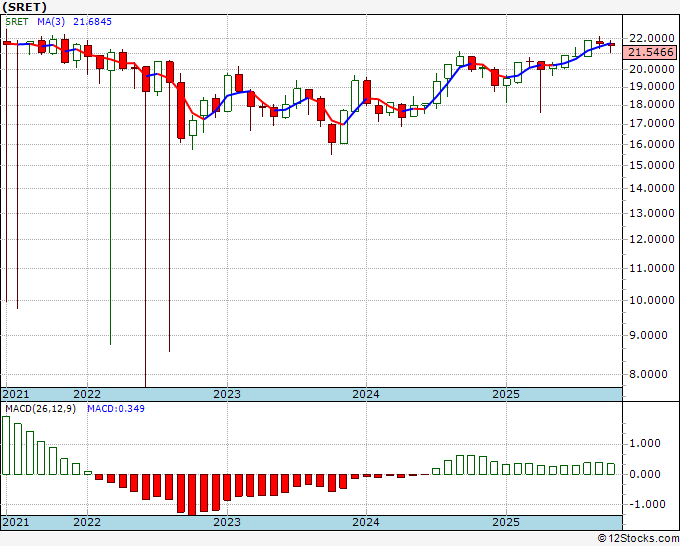The height and width of the screenshot is (546, 680).
Task: Click the deepest red MACD histogram bar in late 2022
Action: (192, 495)
